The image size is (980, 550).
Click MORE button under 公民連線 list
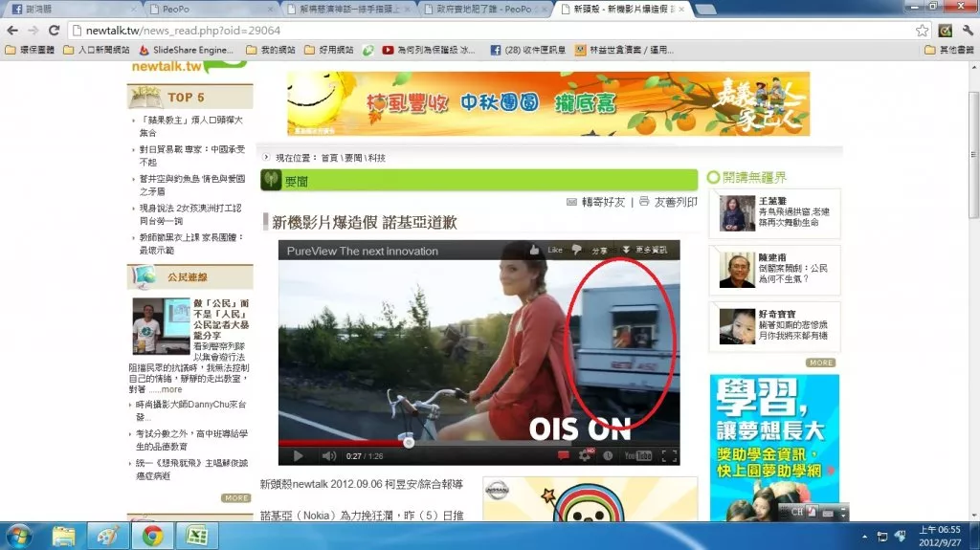point(235,498)
